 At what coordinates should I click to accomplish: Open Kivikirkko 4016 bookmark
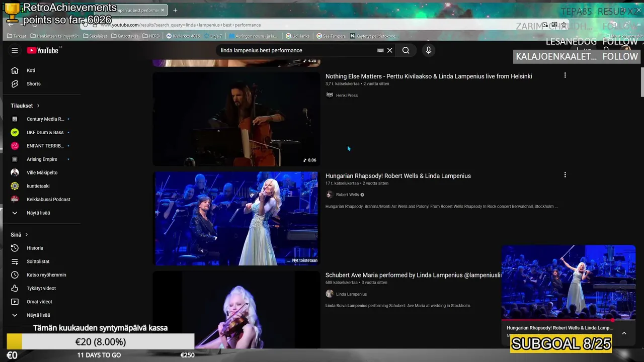(183, 36)
